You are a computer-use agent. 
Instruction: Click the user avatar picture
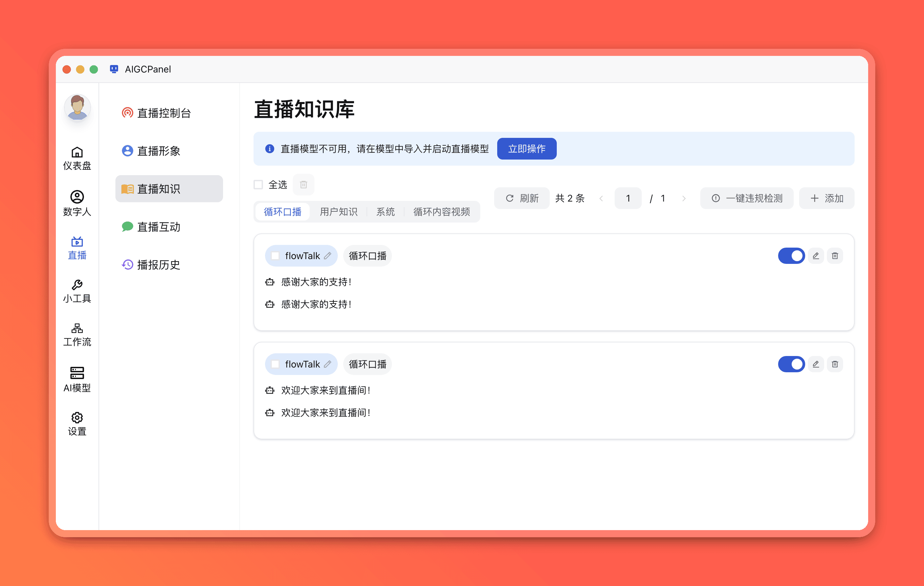[77, 107]
